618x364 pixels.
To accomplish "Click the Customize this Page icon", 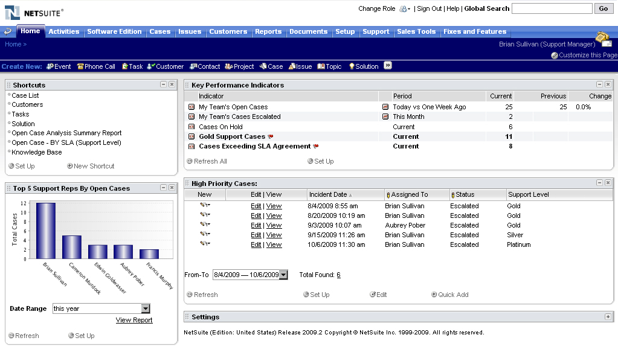I will [555, 55].
